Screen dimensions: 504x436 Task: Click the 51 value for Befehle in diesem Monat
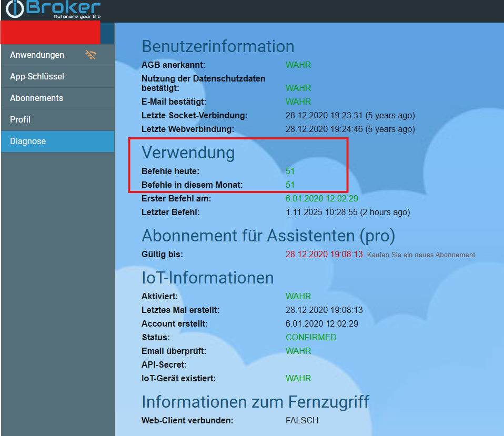pyautogui.click(x=290, y=185)
